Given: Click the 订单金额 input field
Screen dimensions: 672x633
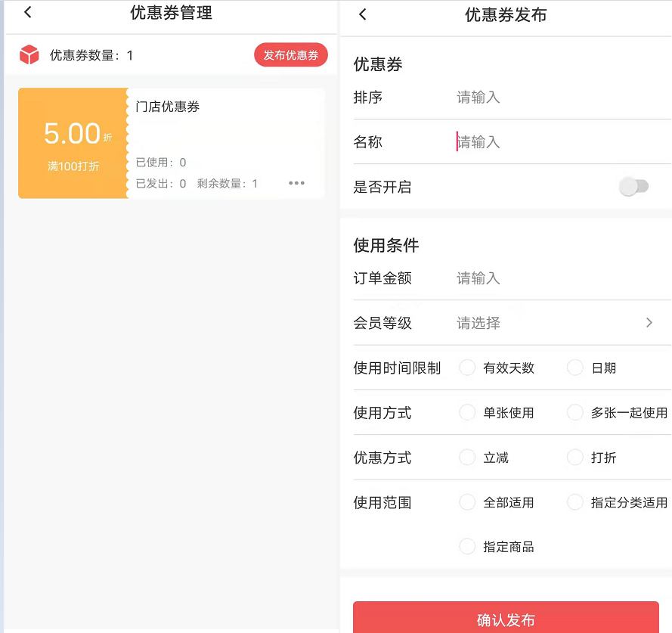Looking at the screenshot, I should pos(529,278).
